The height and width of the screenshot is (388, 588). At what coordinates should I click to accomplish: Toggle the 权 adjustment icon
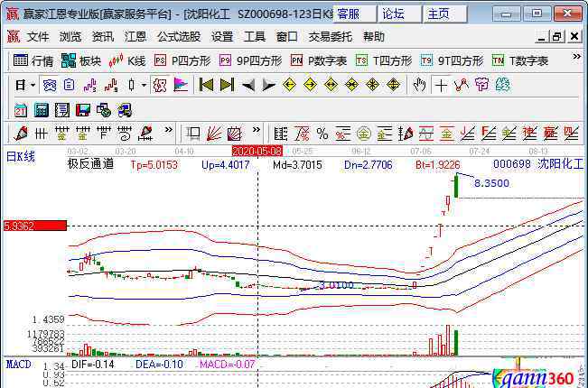[x=159, y=86]
